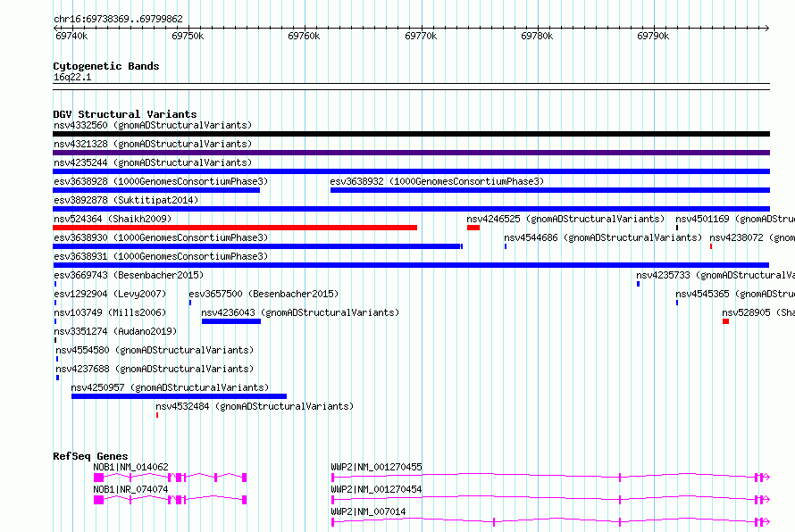795x532 pixels.
Task: Click the chr16:69738369..69799862 coordinates text
Action: (118, 19)
